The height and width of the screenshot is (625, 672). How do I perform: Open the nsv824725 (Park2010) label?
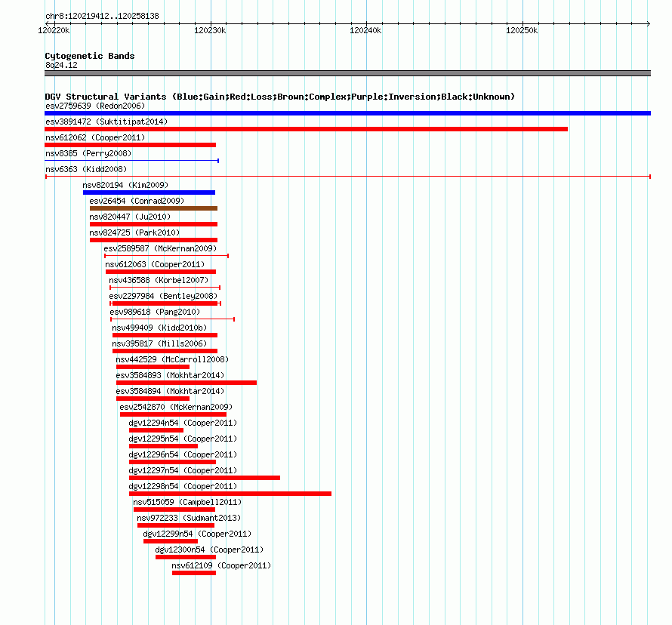click(134, 232)
